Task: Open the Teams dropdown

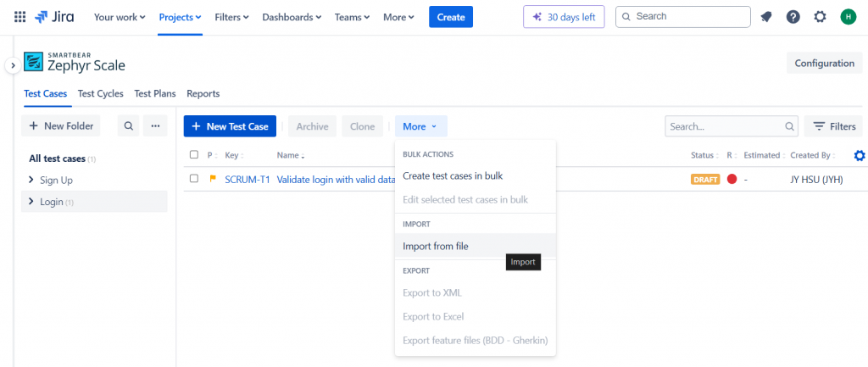Action: [352, 17]
